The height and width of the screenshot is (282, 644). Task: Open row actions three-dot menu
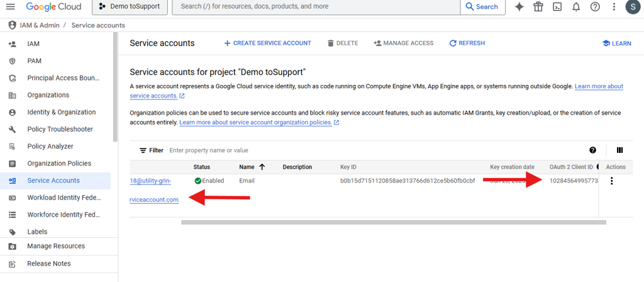[x=612, y=181]
